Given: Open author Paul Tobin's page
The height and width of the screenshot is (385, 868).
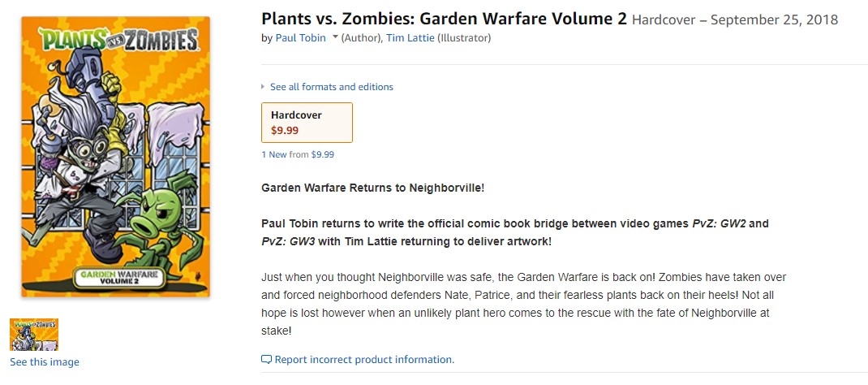Looking at the screenshot, I should tap(301, 38).
